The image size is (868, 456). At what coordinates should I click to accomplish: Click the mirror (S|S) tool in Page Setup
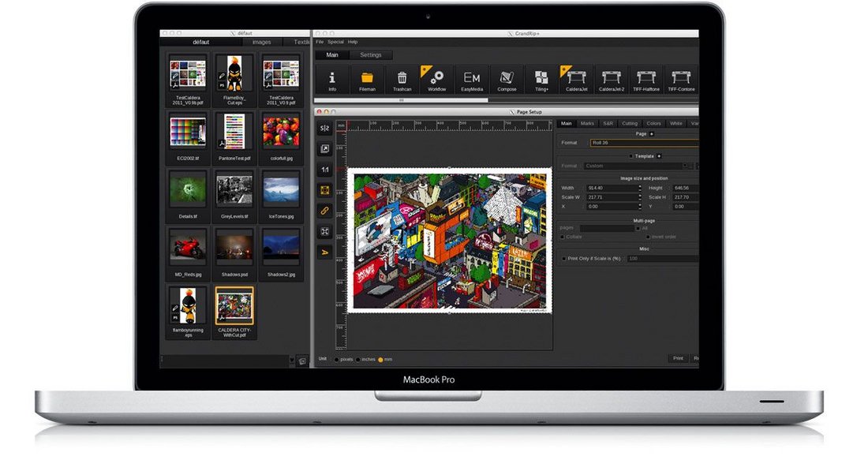[325, 129]
